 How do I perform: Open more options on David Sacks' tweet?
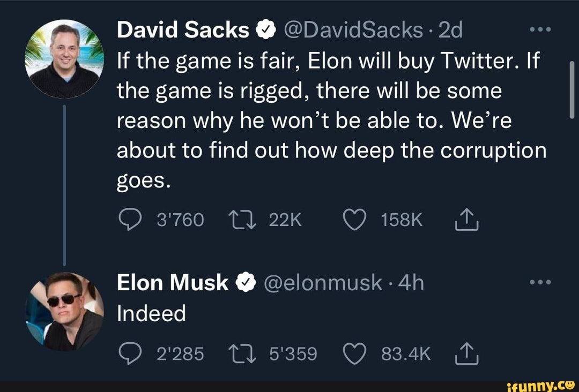(x=541, y=30)
